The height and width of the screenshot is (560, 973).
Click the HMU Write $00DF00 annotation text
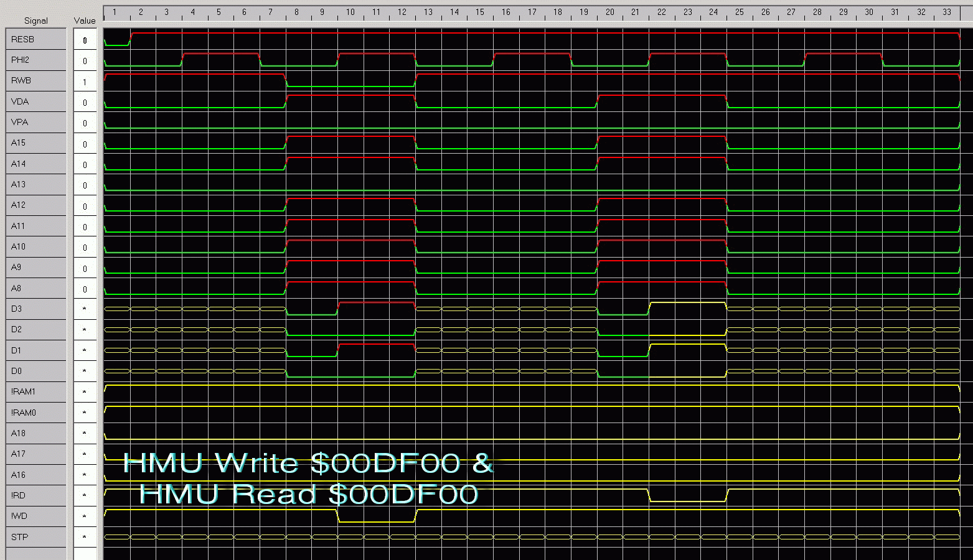point(308,464)
